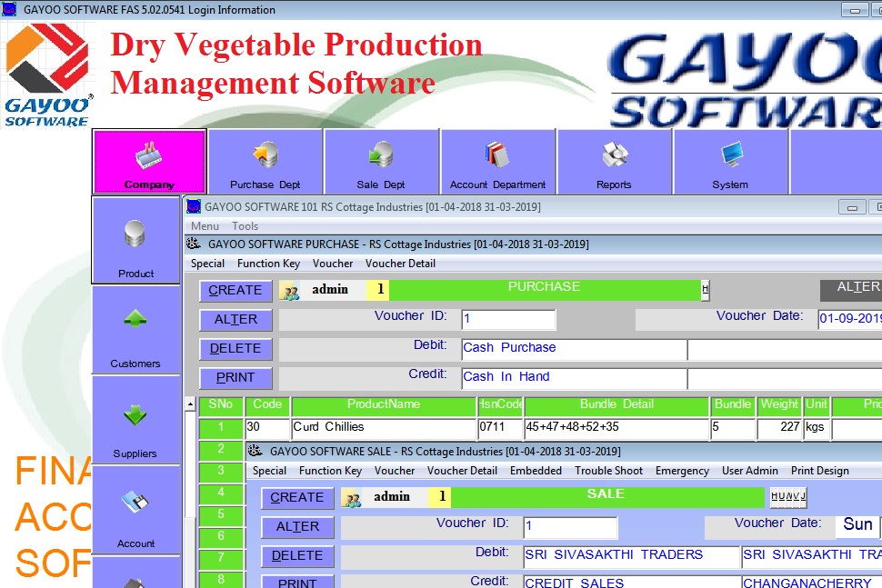Open the Print Design menu
Screen dimensions: 882x588
tap(819, 471)
